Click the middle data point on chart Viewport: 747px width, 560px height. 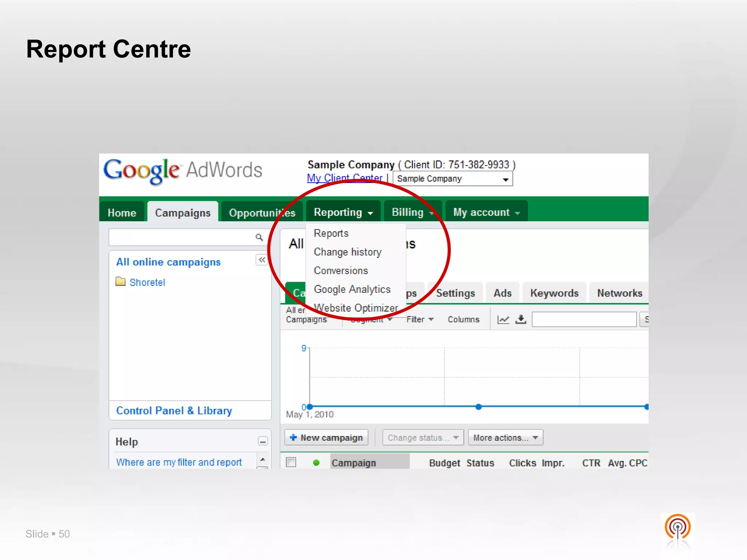click(x=479, y=407)
